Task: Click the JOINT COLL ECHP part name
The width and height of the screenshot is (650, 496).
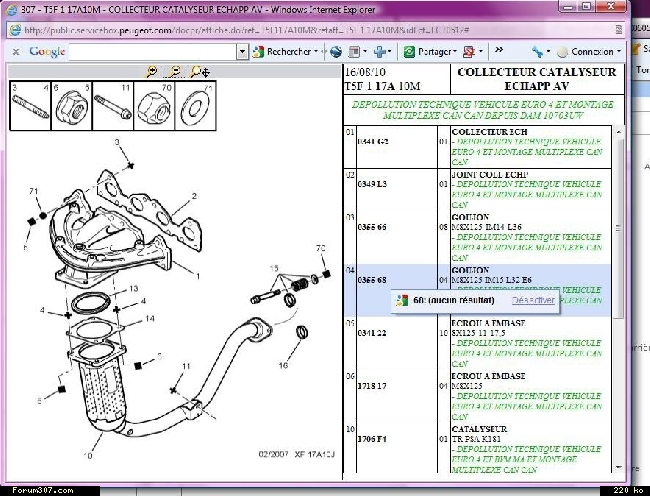Action: pos(490,174)
